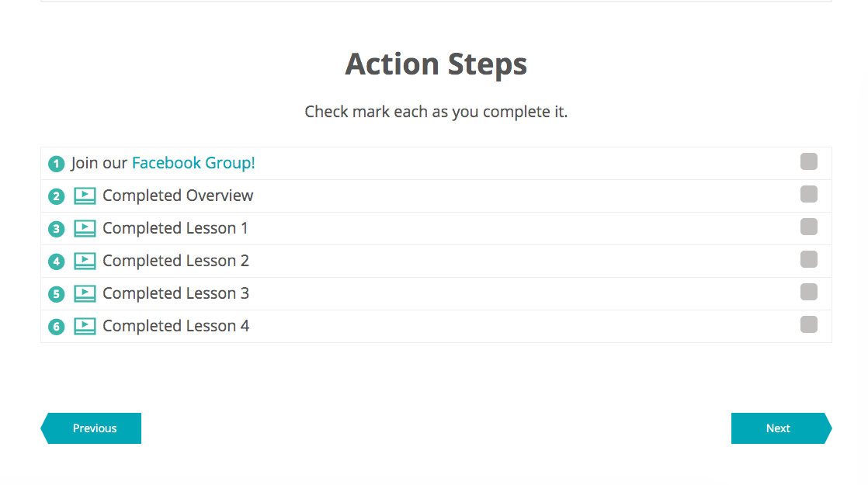The image size is (868, 485).
Task: Click the video icon next to Completed Lesson 4
Action: tap(84, 326)
